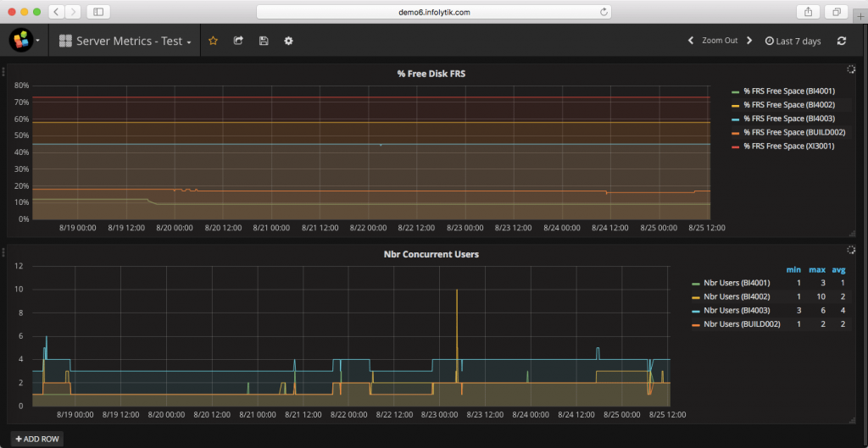
Task: Shift time range forward with right arrow
Action: (x=749, y=41)
